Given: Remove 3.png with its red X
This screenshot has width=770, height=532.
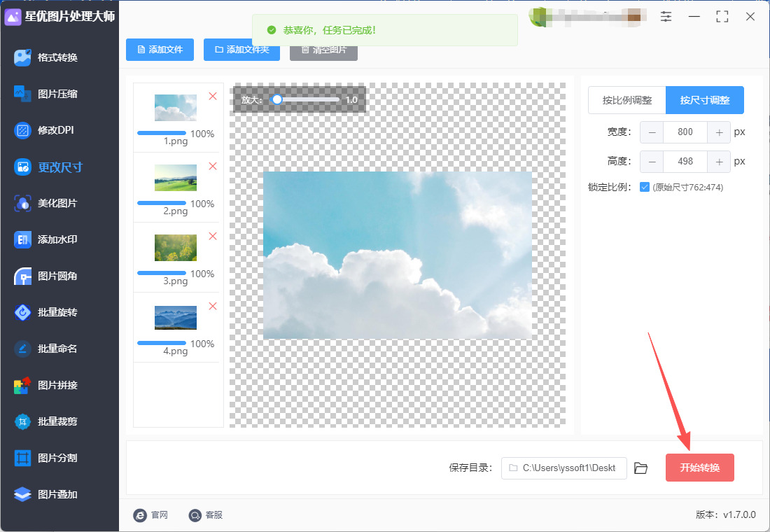Looking at the screenshot, I should 213,237.
